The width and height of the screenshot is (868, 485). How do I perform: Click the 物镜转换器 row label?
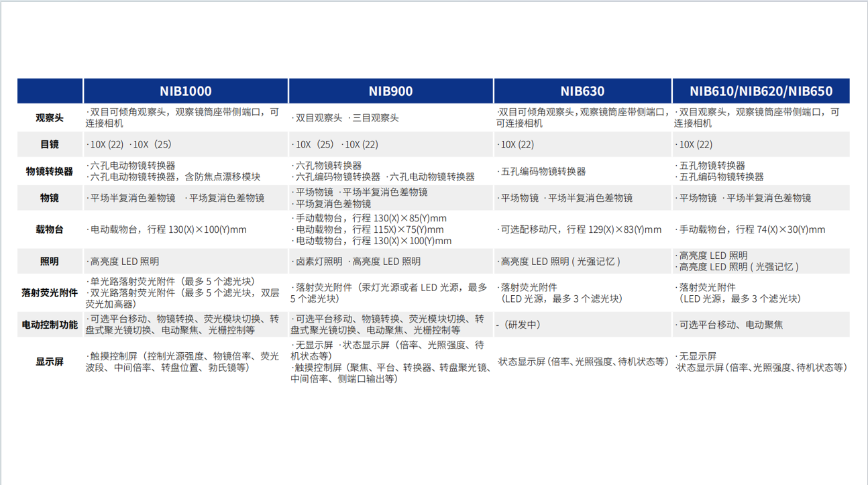pyautogui.click(x=49, y=171)
